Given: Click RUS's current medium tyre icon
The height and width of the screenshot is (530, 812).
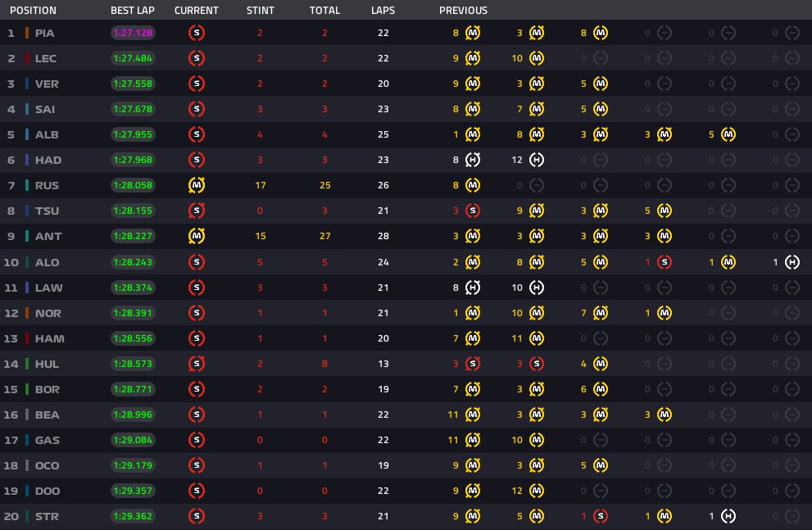Looking at the screenshot, I should pyautogui.click(x=197, y=185).
